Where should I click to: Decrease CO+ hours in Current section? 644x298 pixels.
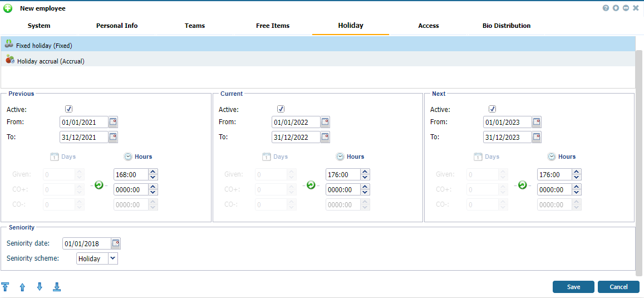365,193
